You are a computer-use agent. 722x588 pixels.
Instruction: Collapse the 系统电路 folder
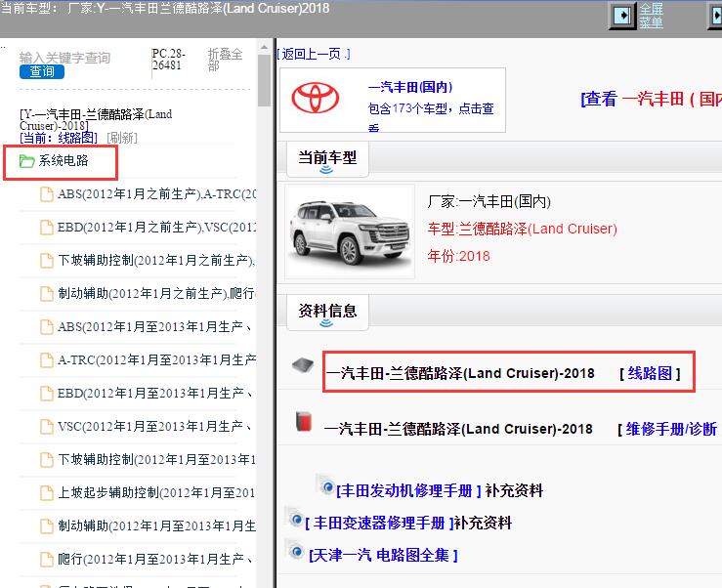coord(64,160)
